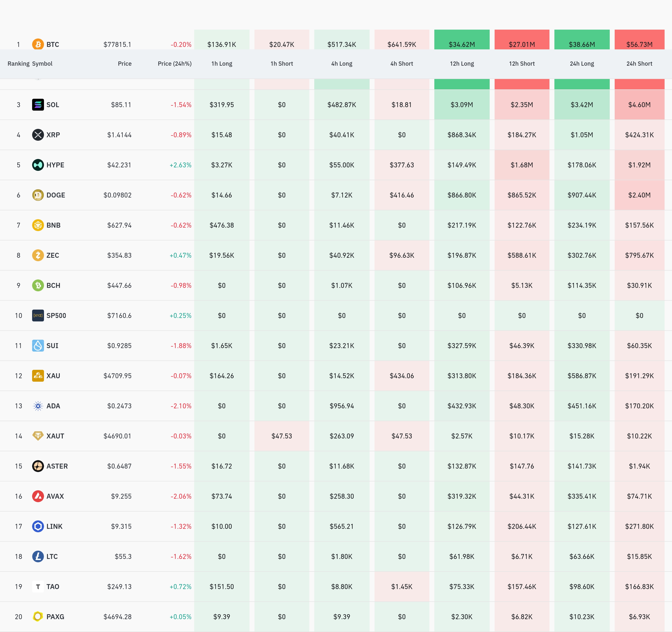Sort by 12h Long column header
This screenshot has width=672, height=632.
click(462, 63)
